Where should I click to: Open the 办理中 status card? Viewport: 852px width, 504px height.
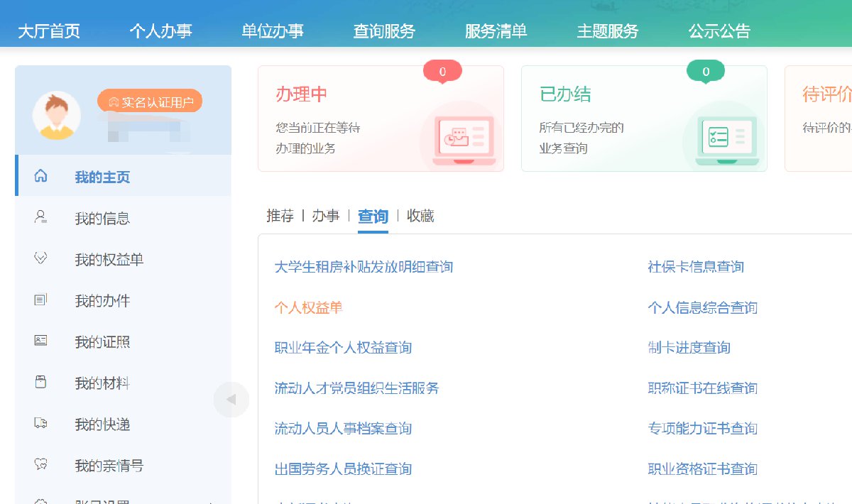(381, 119)
